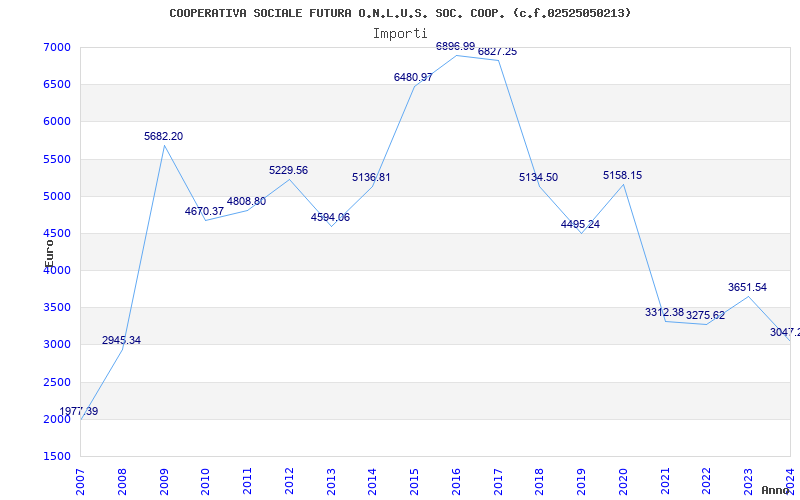Click the x-axis year 2012
Screen dimensions: 800x500
tap(289, 481)
